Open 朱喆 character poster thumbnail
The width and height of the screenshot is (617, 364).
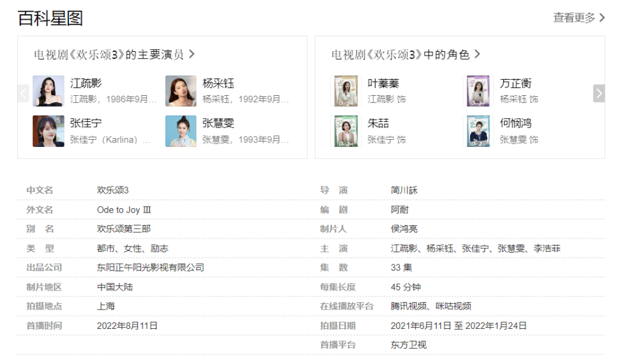(x=346, y=131)
